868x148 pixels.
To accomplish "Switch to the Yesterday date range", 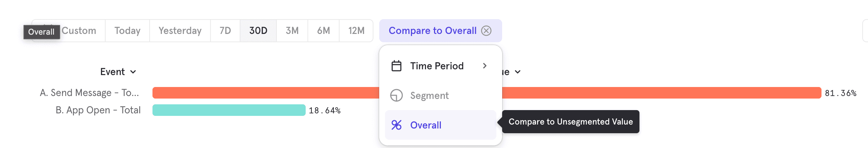I will click(180, 31).
